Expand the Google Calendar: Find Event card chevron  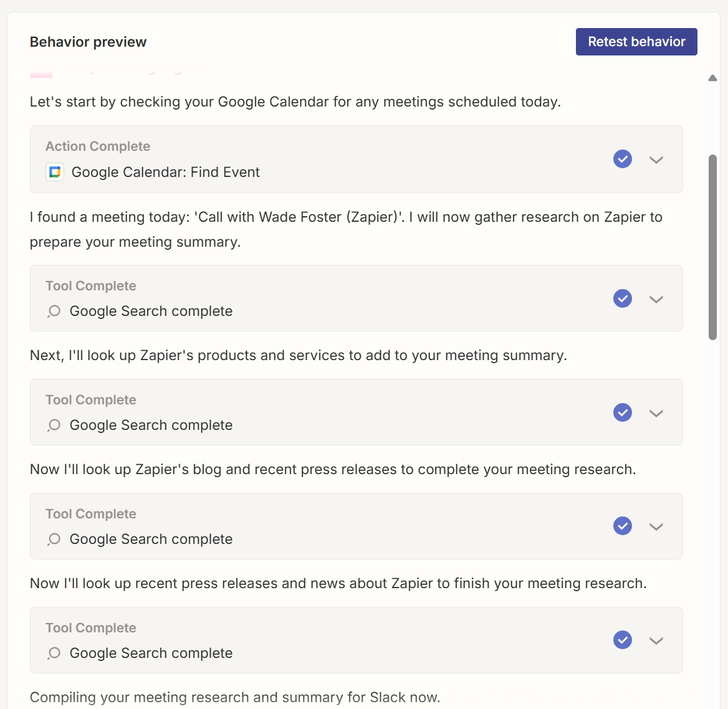click(656, 159)
